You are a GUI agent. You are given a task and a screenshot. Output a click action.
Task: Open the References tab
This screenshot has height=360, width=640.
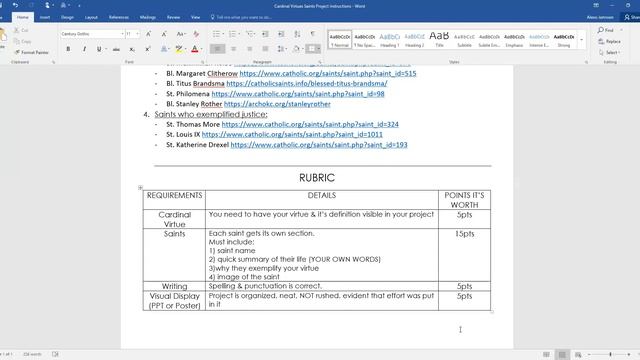(119, 17)
